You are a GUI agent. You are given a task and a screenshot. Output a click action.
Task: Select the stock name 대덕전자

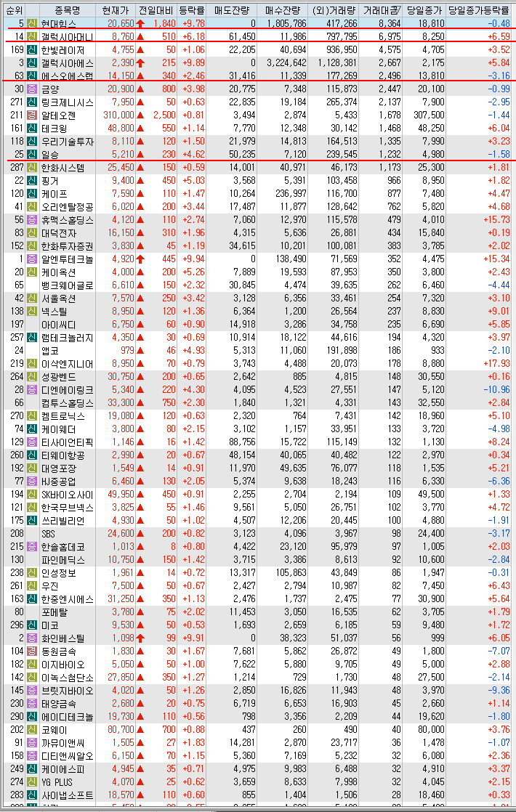[59, 232]
